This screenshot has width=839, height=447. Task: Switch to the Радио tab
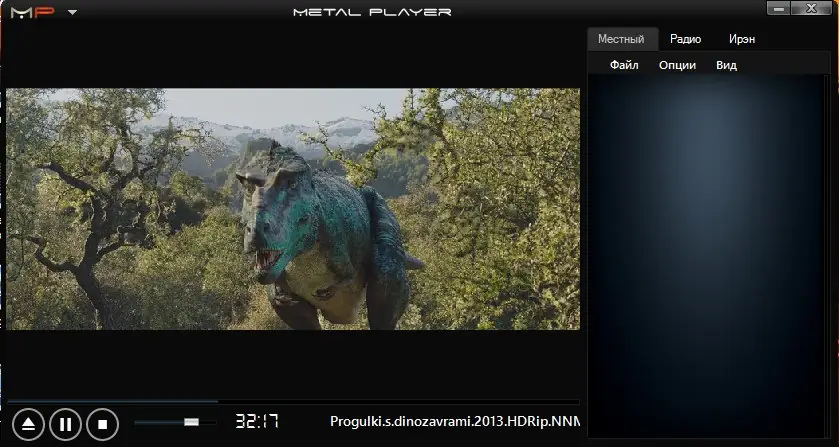pyautogui.click(x=685, y=39)
